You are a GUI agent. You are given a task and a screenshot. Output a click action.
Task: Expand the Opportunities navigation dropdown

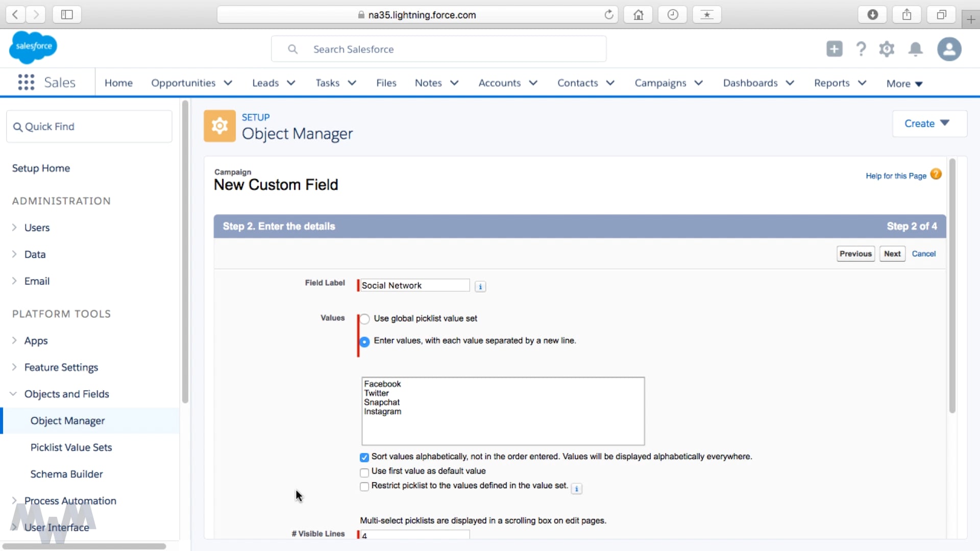(x=228, y=83)
